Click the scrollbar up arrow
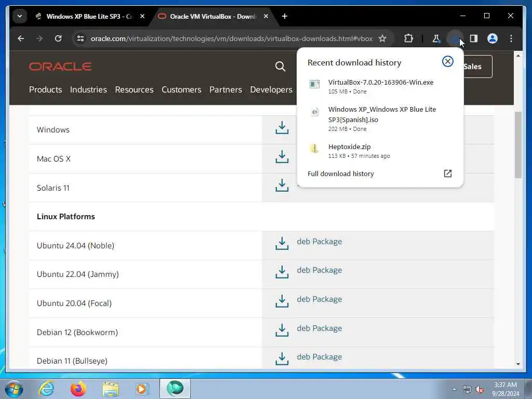532x399 pixels. (x=518, y=55)
